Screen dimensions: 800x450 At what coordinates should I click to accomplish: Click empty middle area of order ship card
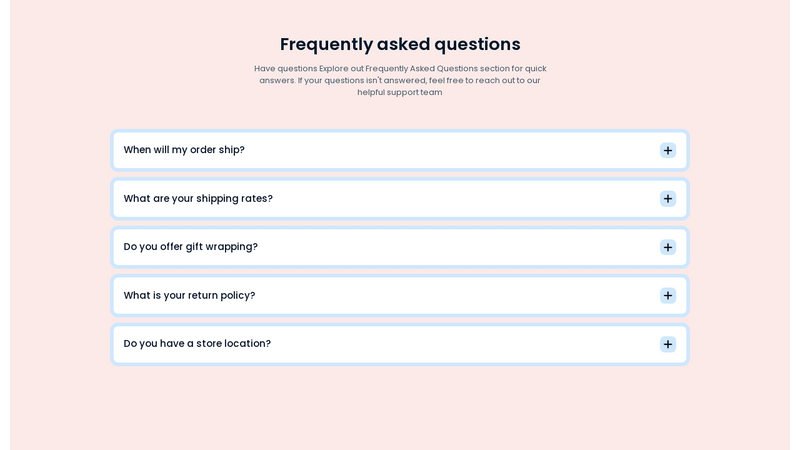pos(450,150)
